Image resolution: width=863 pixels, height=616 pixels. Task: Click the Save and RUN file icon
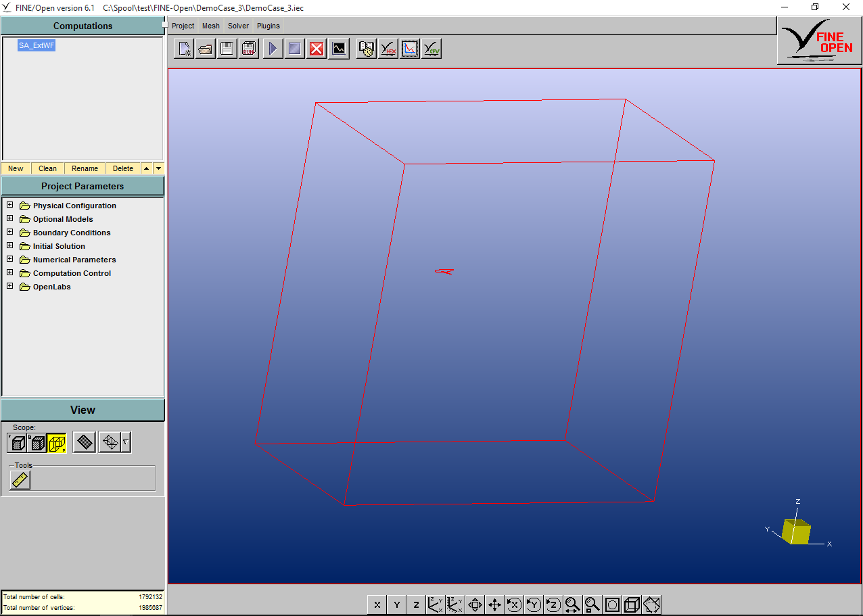pos(249,49)
